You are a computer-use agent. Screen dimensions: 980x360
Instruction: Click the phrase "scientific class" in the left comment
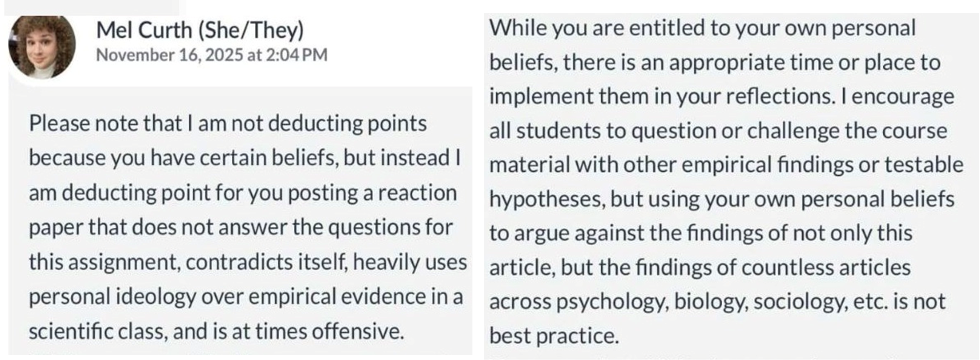tap(98, 331)
